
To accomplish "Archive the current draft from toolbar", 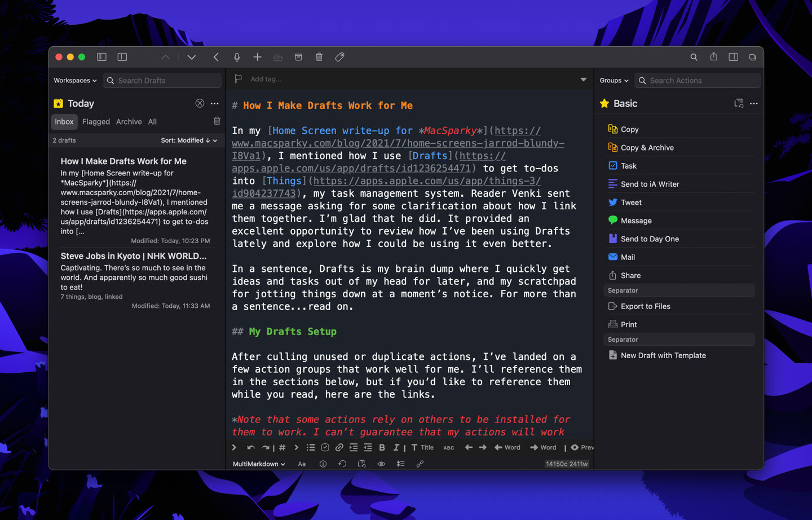I will 298,57.
